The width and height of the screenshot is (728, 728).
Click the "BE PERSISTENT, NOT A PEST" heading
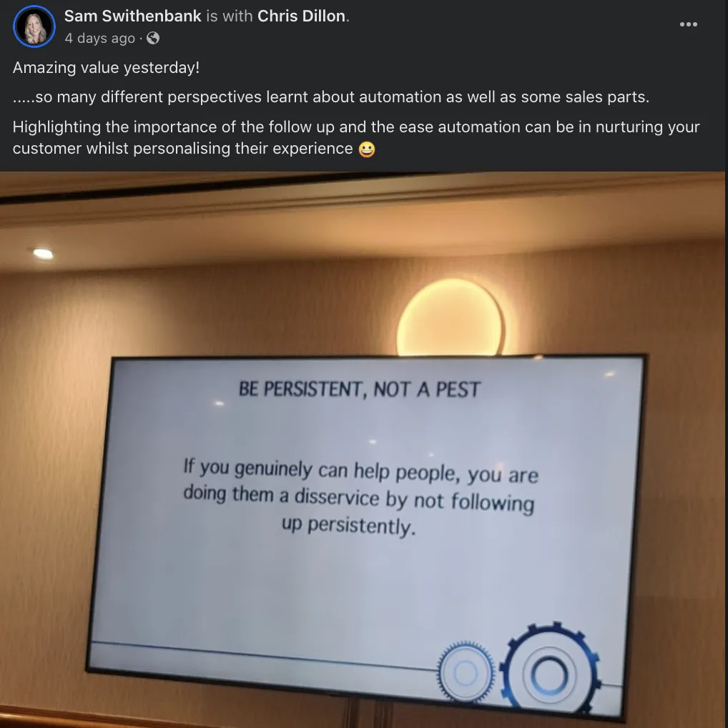tap(360, 389)
